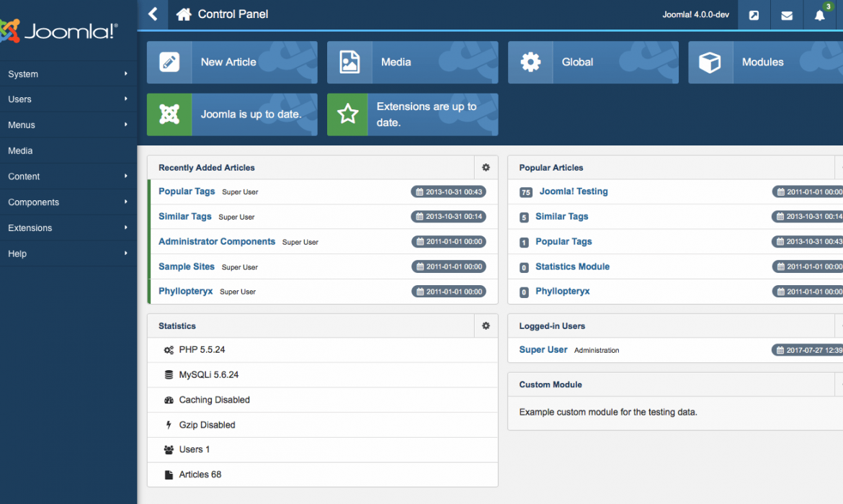Click the New Article quick button

point(232,63)
